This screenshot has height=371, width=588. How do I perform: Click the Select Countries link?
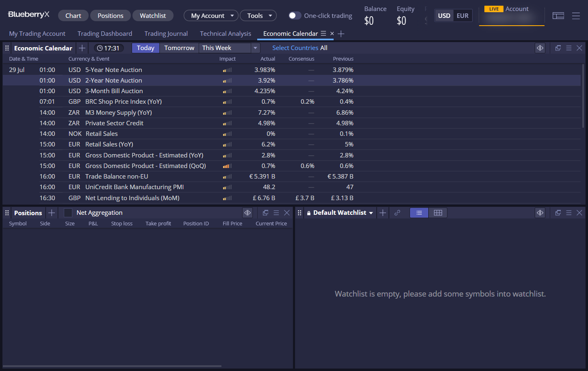[x=295, y=48]
